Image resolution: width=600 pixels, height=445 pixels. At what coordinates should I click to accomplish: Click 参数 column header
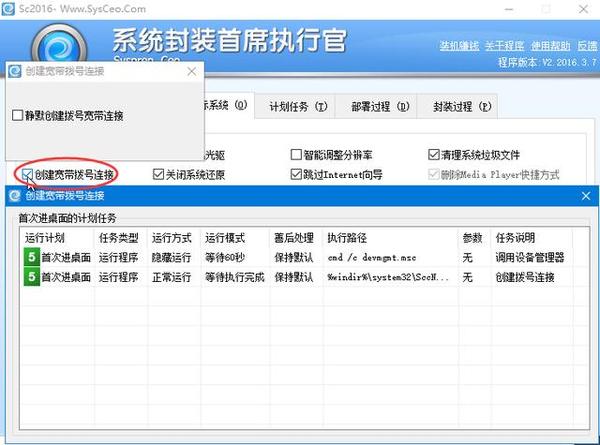coord(472,238)
